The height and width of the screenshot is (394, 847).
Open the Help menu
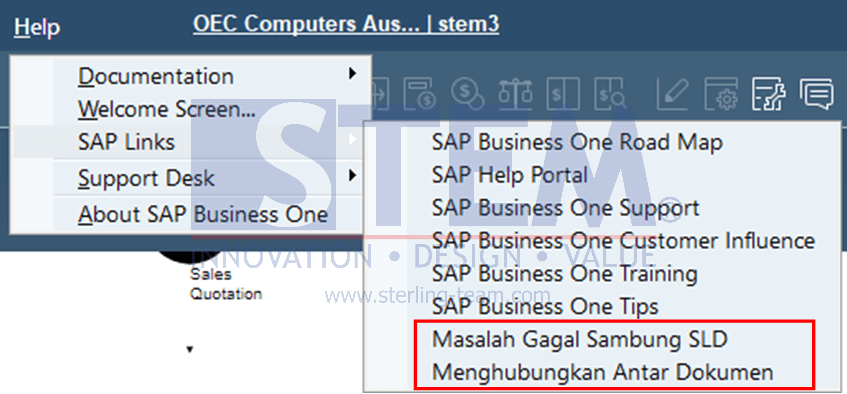pos(37,27)
